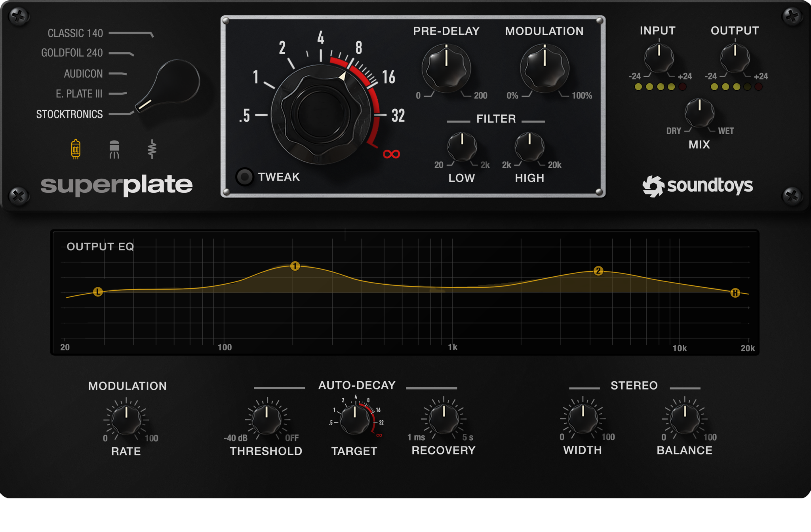Viewport: 811px width, 532px height.
Task: Select the spring/resistor preamp icon
Action: [x=152, y=149]
